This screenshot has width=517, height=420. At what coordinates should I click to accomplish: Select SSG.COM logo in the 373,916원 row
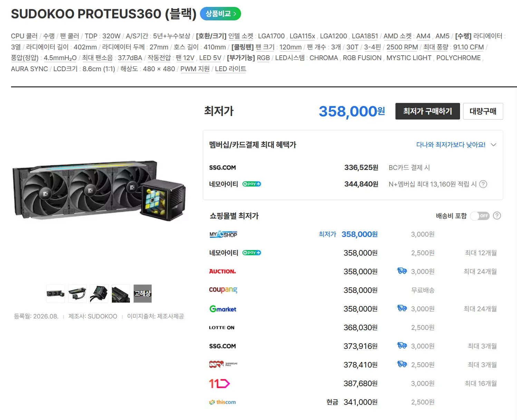click(x=222, y=346)
